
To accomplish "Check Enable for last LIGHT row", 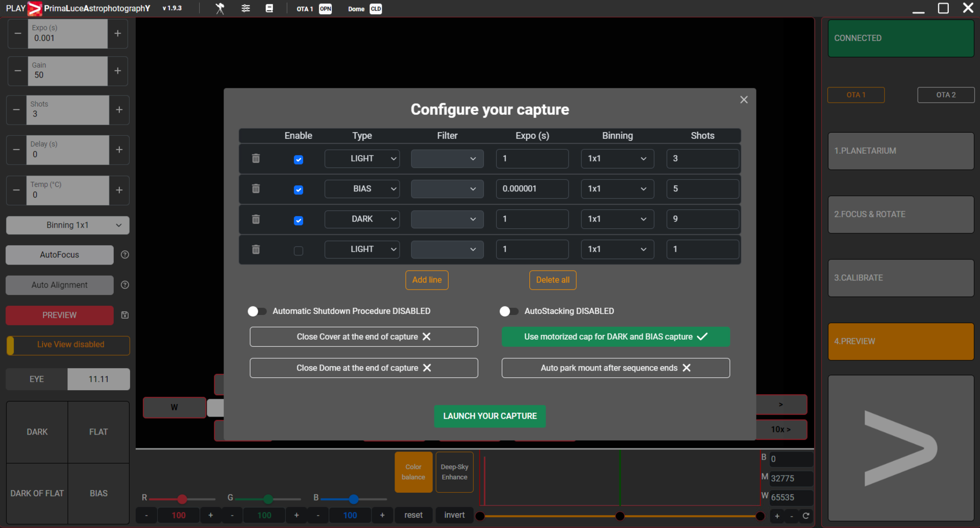I will tap(299, 251).
